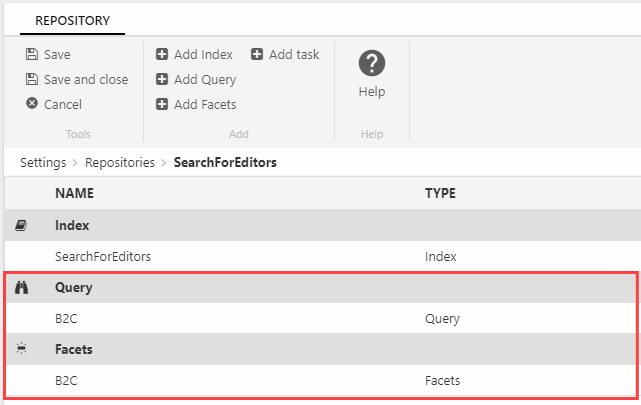The image size is (641, 405).
Task: Click the Add Facets plus icon
Action: point(162,104)
